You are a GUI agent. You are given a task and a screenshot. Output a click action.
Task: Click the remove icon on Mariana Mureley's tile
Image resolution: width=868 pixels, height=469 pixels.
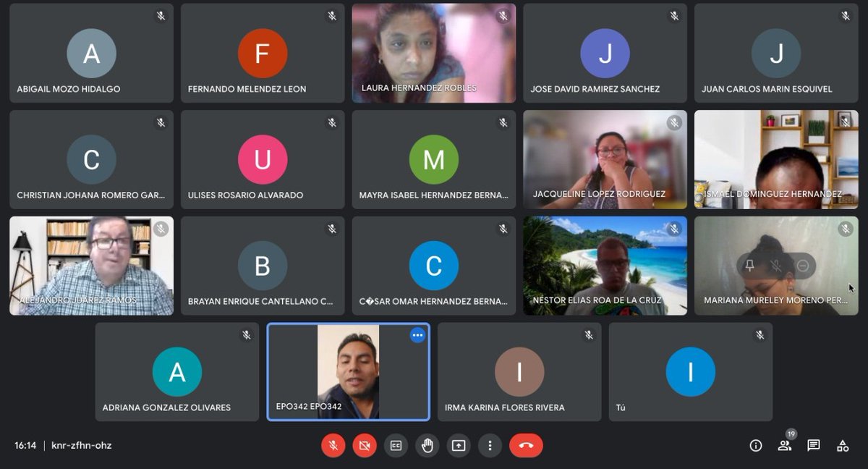tap(802, 266)
